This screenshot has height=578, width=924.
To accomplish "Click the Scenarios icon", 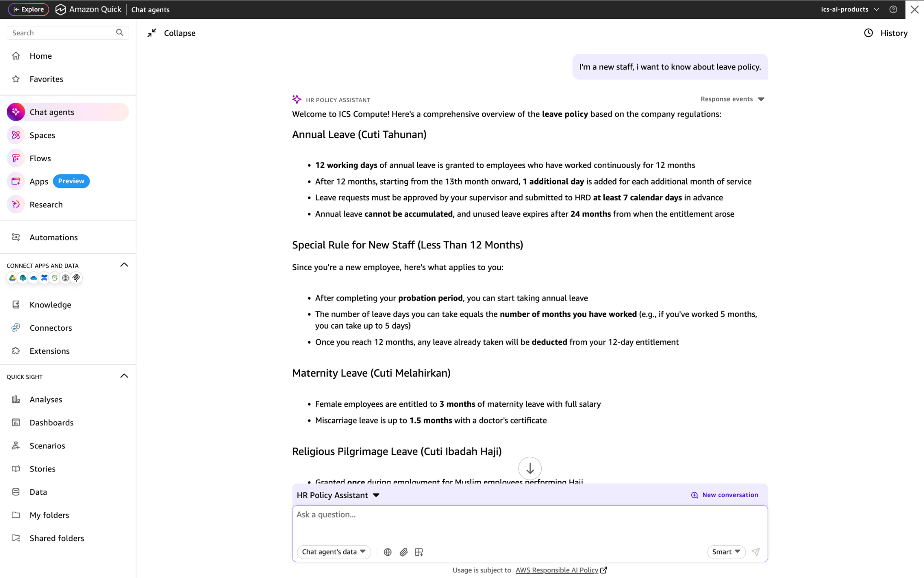I will coord(16,445).
